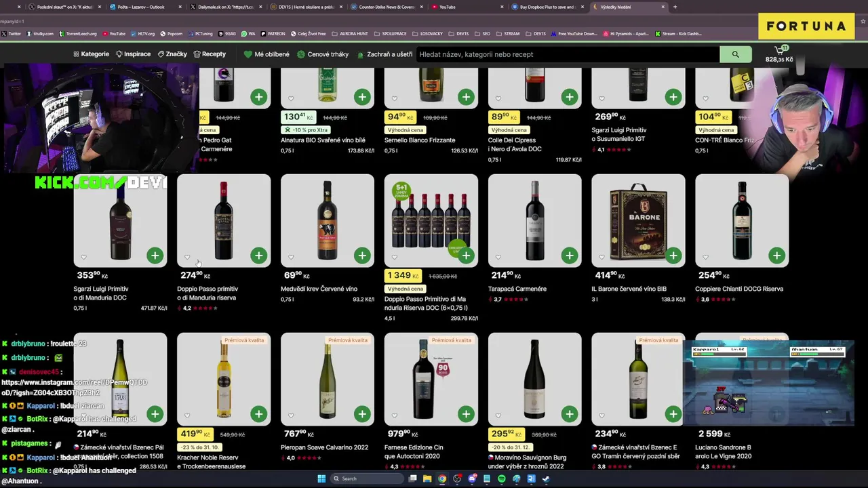Open the Kategorie menu
The width and height of the screenshot is (868, 488).
[91, 54]
